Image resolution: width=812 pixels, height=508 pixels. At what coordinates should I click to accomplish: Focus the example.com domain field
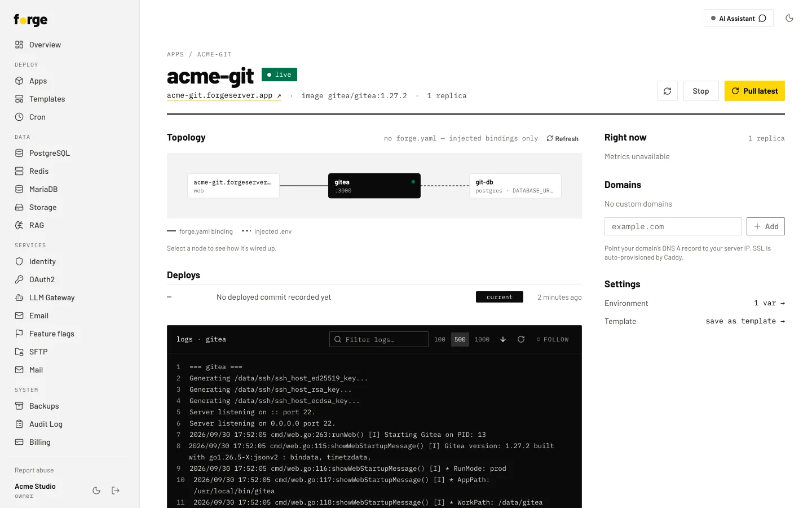click(673, 226)
